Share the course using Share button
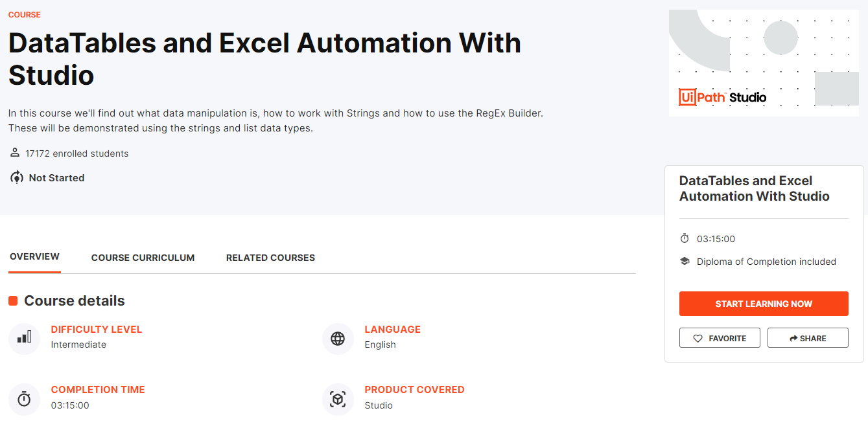Screen dimensions: 868x428 [808, 338]
